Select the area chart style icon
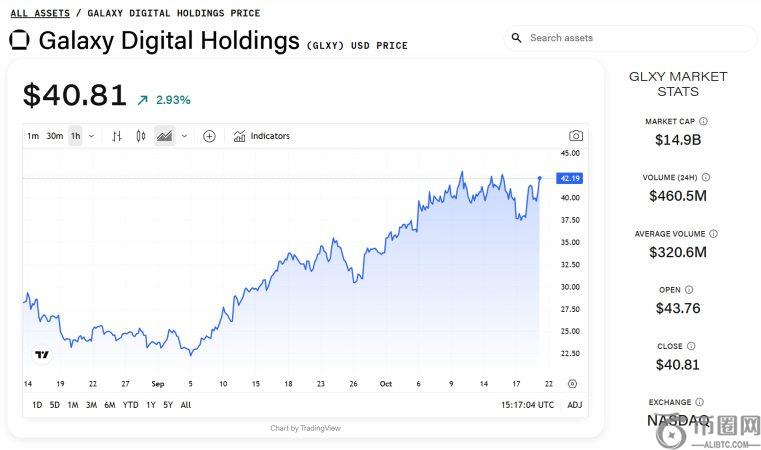The image size is (761, 450). click(x=164, y=136)
